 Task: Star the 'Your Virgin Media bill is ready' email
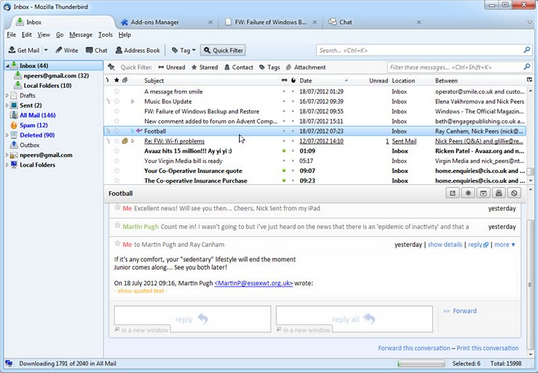click(x=117, y=161)
